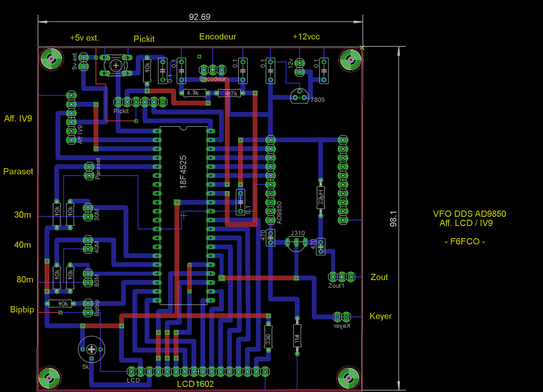543x392 pixels.
Task: Select the "330" resistor component
Action: point(268,337)
